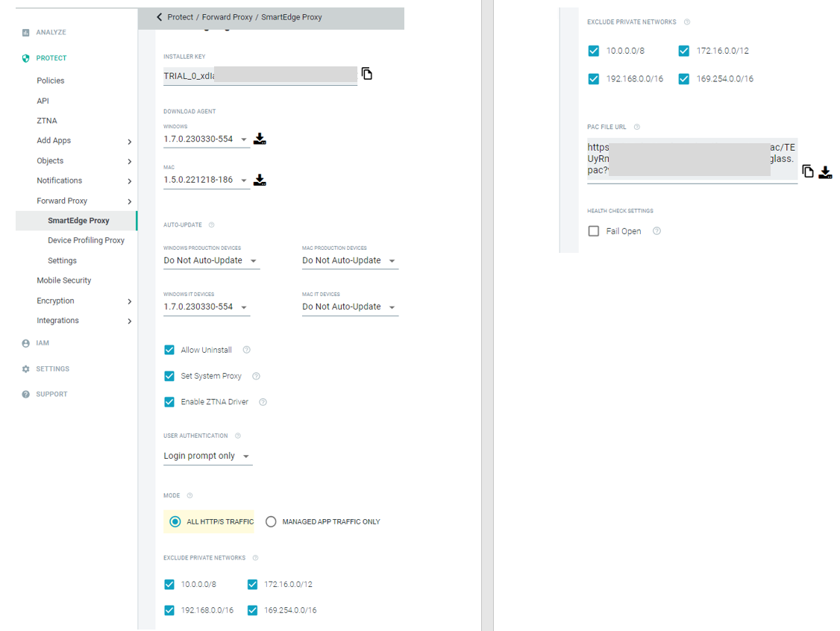This screenshot has width=840, height=631.
Task: Disable the Allow Uninstall checkbox
Action: (169, 350)
